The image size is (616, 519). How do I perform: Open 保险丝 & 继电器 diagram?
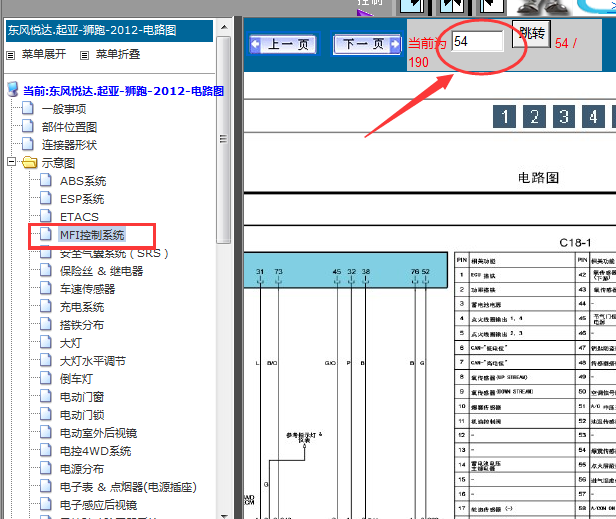pyautogui.click(x=101, y=271)
